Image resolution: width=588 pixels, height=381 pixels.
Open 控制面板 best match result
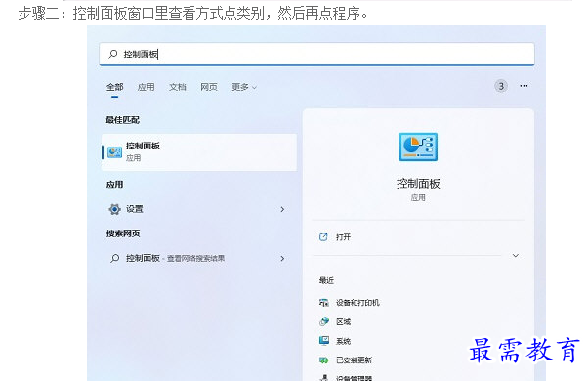pos(199,151)
